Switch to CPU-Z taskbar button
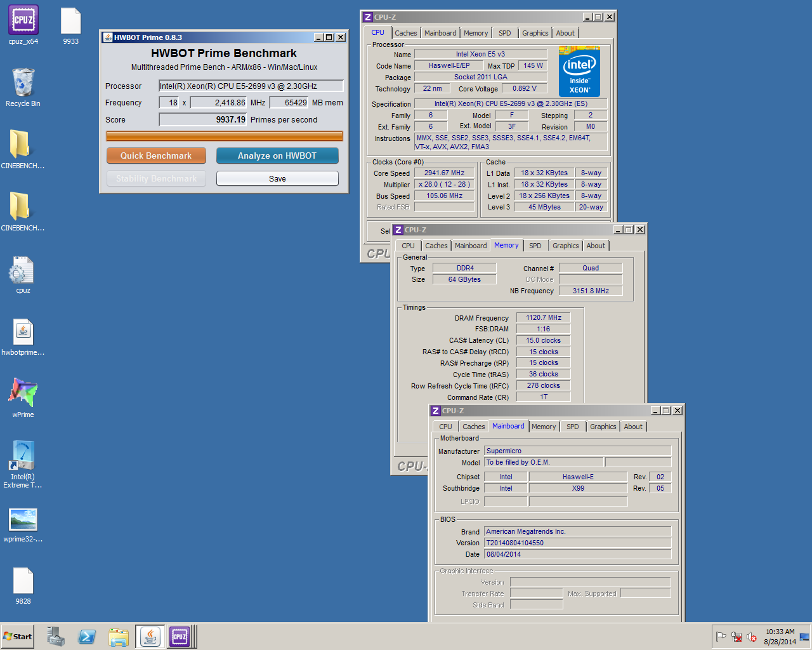This screenshot has width=812, height=650. 180,637
